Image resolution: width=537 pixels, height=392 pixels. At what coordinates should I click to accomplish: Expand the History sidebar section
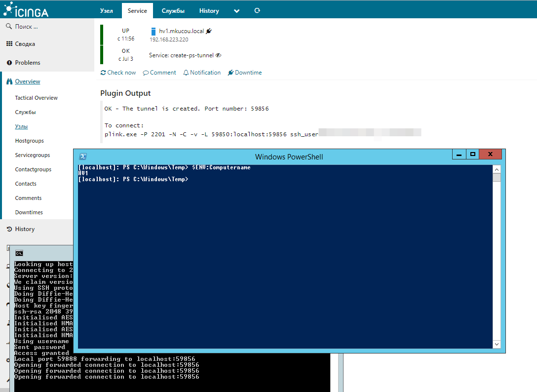pyautogui.click(x=24, y=229)
